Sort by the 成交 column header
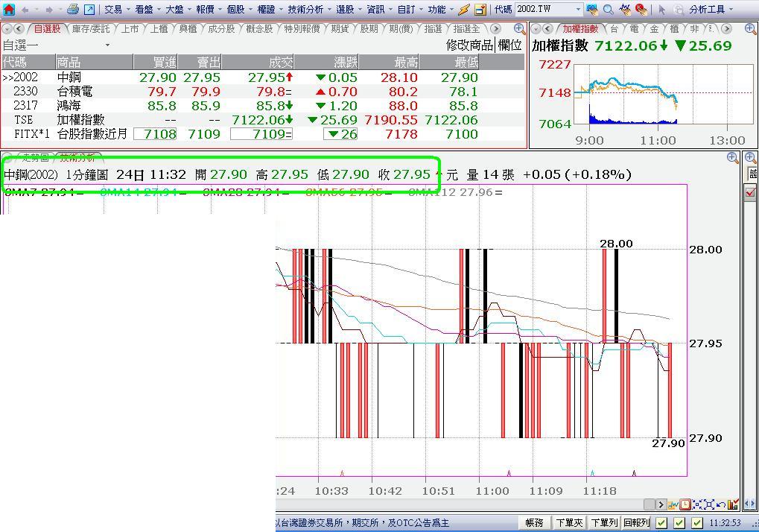The image size is (759, 532). pos(258,62)
